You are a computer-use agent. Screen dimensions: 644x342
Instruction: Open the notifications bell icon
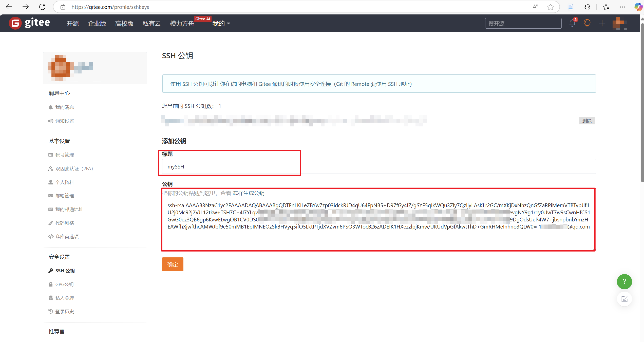tap(572, 23)
